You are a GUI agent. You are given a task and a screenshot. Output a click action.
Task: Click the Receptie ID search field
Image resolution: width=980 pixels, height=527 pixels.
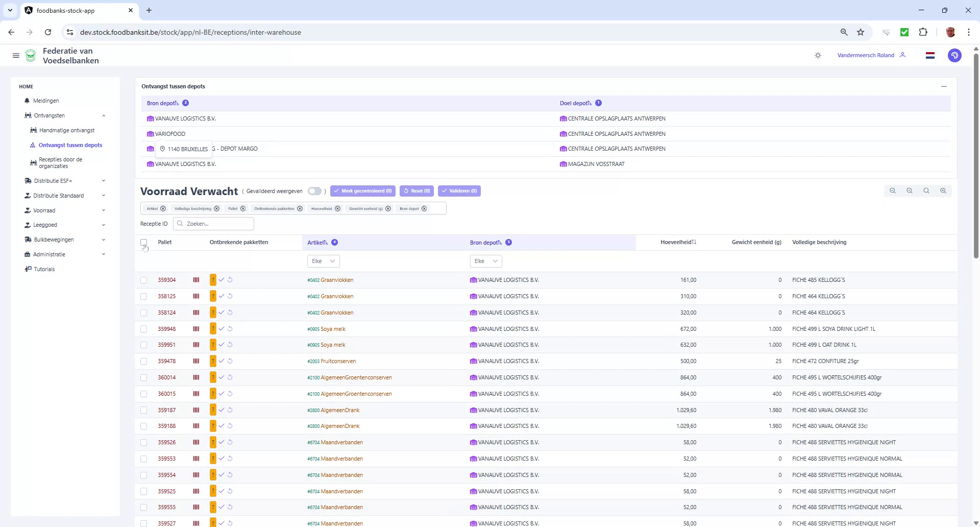pos(213,224)
